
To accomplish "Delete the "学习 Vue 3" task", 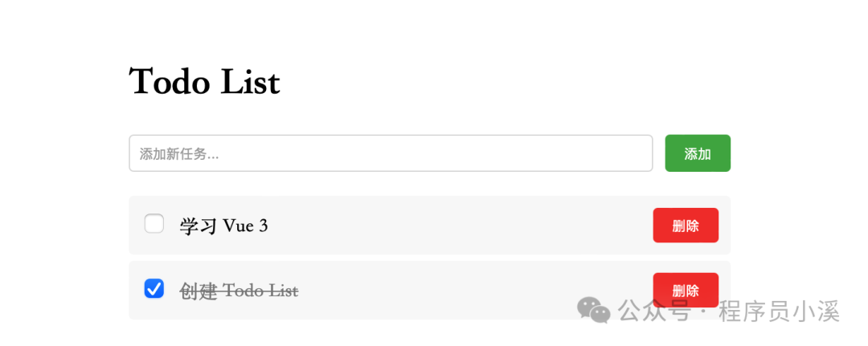I will tap(686, 226).
